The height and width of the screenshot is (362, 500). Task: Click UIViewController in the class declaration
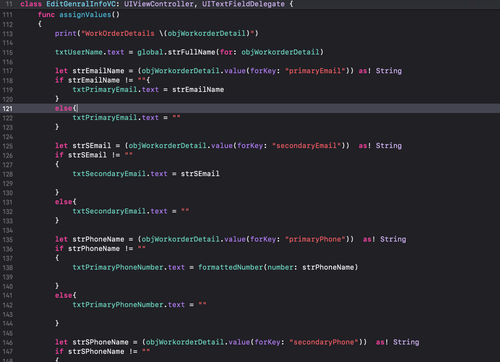(159, 4)
